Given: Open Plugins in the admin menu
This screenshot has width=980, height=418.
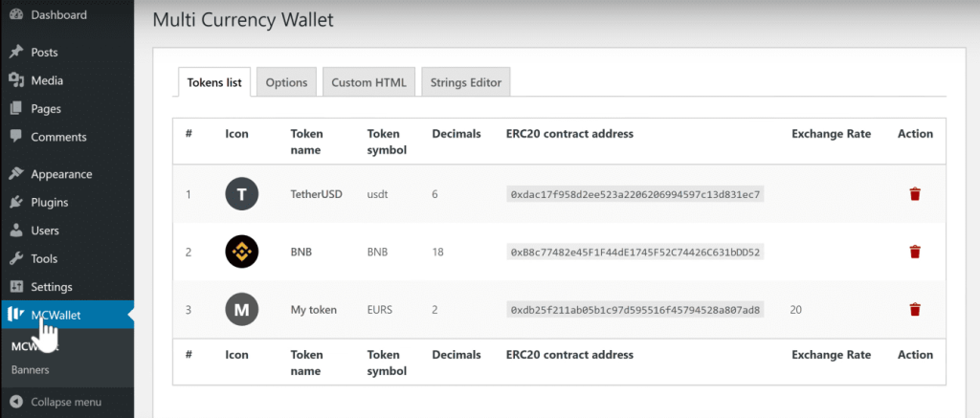Looking at the screenshot, I should click(50, 203).
